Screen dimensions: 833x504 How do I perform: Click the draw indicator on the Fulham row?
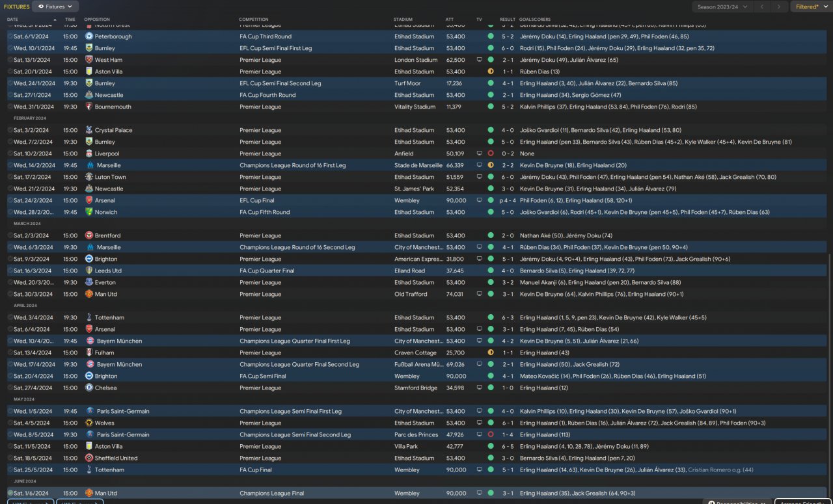[491, 352]
